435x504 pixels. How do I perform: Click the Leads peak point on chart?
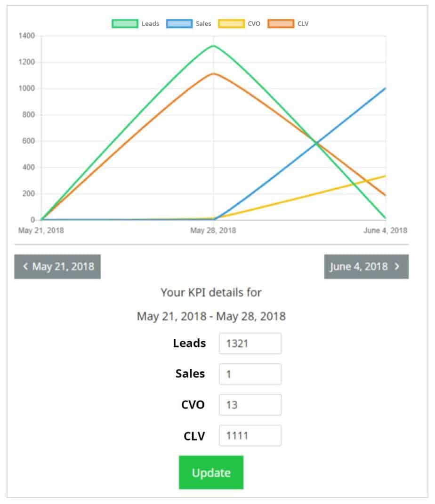point(213,46)
